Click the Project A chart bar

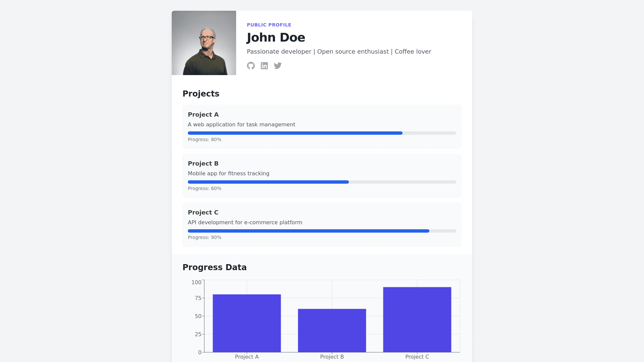click(247, 323)
